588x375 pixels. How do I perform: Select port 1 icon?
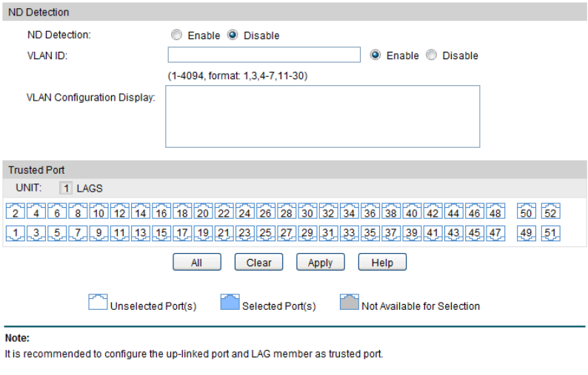(16, 233)
